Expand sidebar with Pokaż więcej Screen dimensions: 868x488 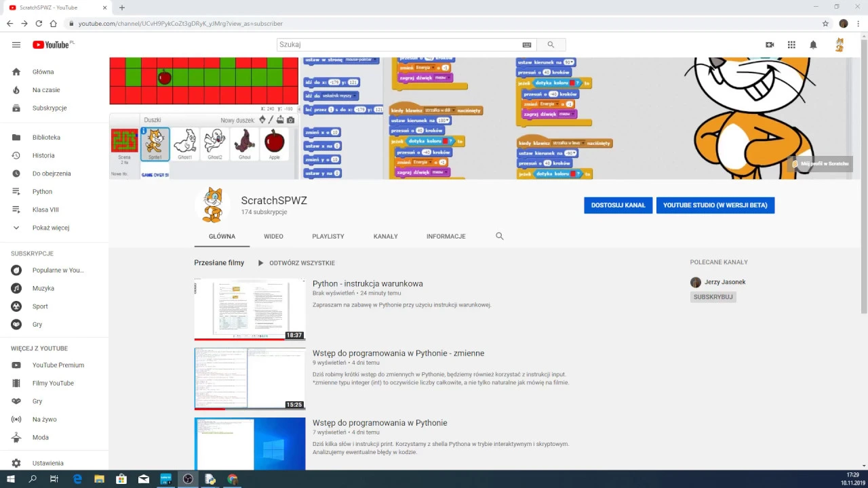coord(50,228)
